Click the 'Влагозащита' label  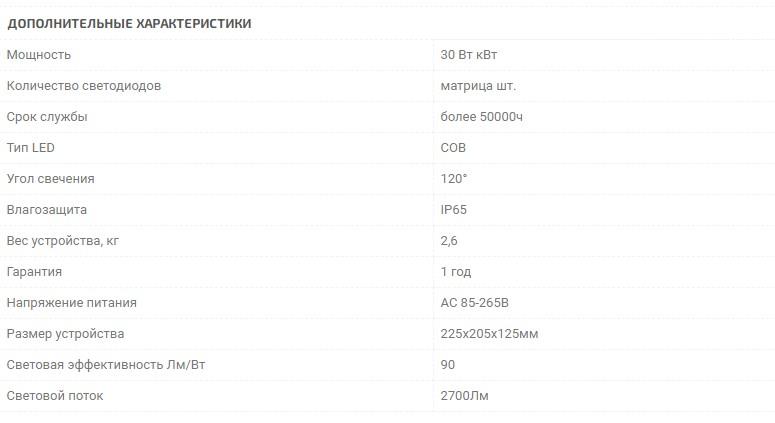pyautogui.click(x=47, y=210)
